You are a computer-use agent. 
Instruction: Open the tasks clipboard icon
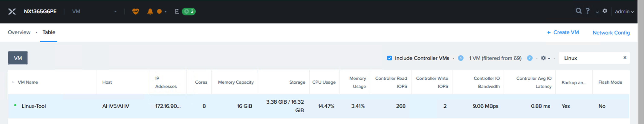(x=177, y=11)
